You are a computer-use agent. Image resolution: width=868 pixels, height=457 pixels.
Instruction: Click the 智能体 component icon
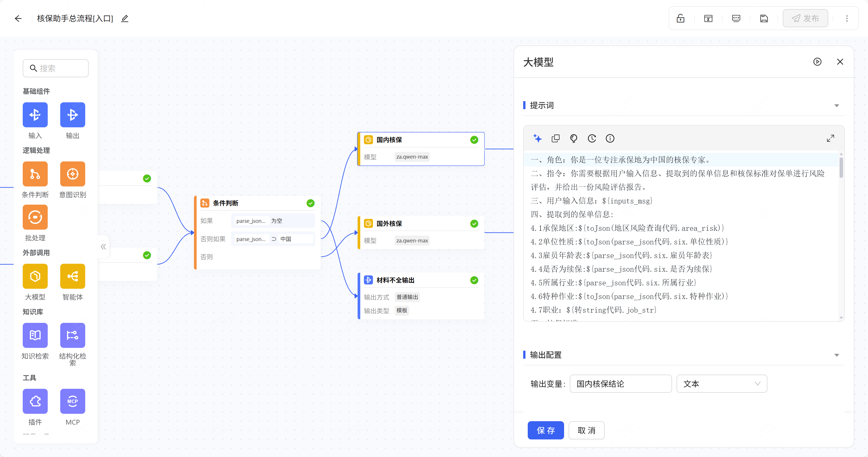click(72, 276)
